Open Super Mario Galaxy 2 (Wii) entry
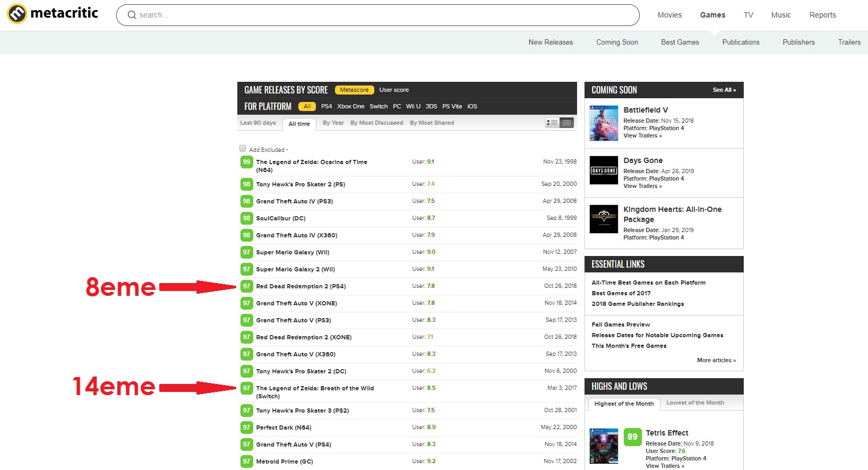Image resolution: width=868 pixels, height=470 pixels. tap(295, 270)
